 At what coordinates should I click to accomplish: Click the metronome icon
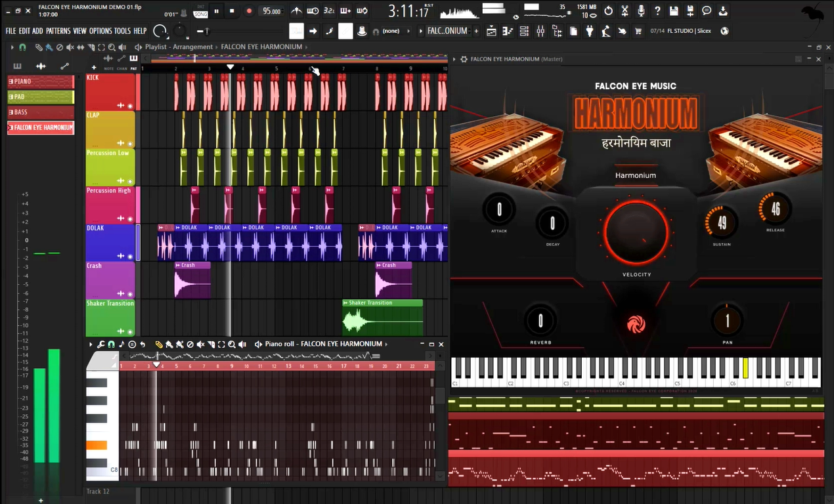click(297, 11)
